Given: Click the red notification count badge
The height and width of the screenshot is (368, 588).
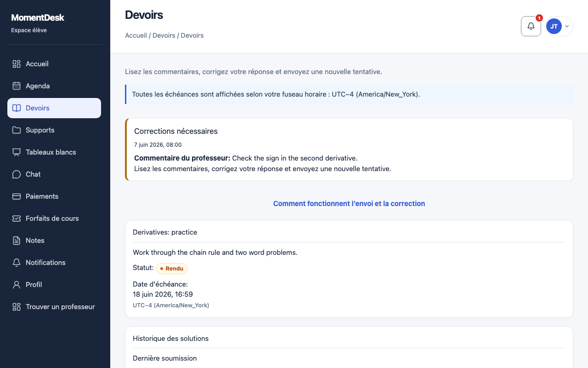Looking at the screenshot, I should (539, 18).
